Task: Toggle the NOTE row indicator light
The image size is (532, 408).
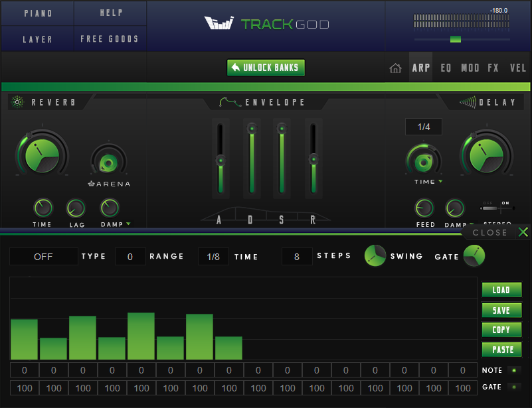Action: 514,370
